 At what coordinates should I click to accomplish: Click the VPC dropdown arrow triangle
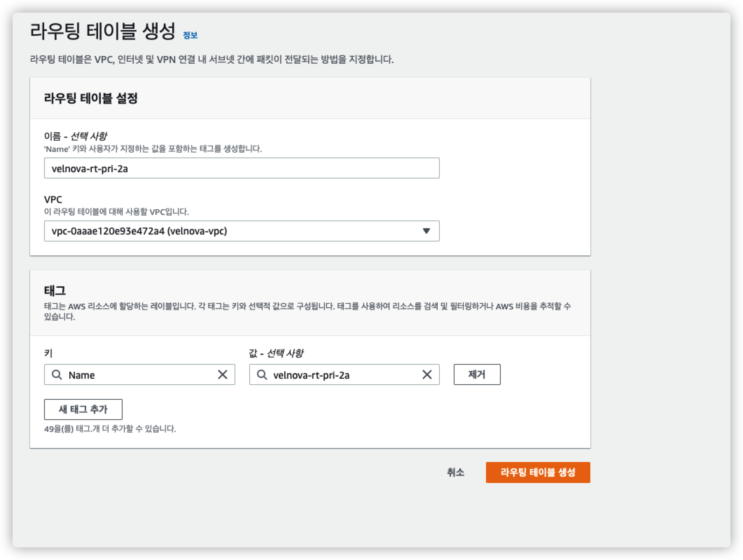click(x=426, y=231)
